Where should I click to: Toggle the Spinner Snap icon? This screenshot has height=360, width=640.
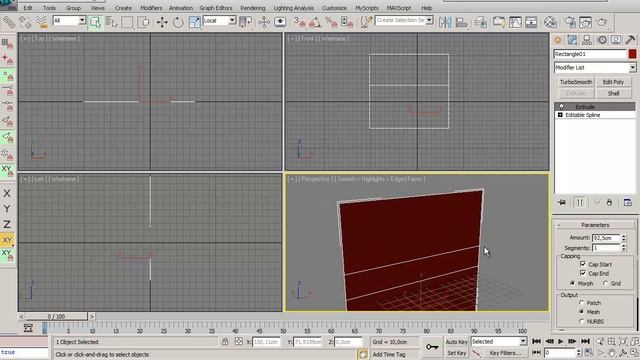(x=347, y=22)
